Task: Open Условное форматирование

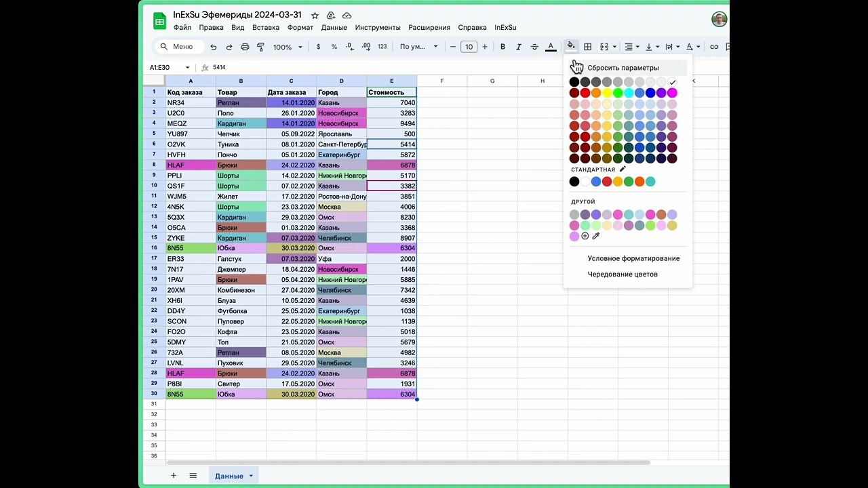Action: [x=633, y=258]
